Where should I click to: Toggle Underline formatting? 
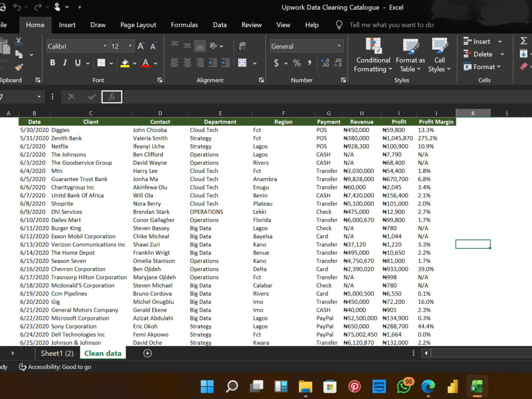tap(78, 63)
